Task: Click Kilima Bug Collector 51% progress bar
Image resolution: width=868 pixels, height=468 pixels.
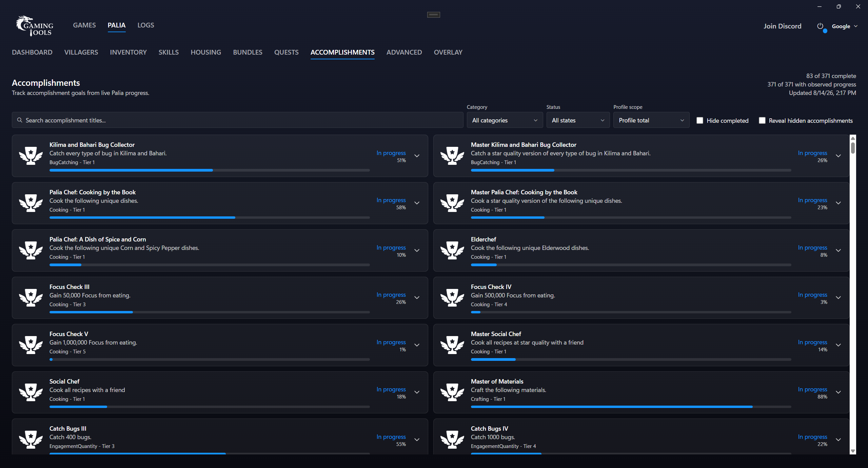Action: pyautogui.click(x=210, y=170)
